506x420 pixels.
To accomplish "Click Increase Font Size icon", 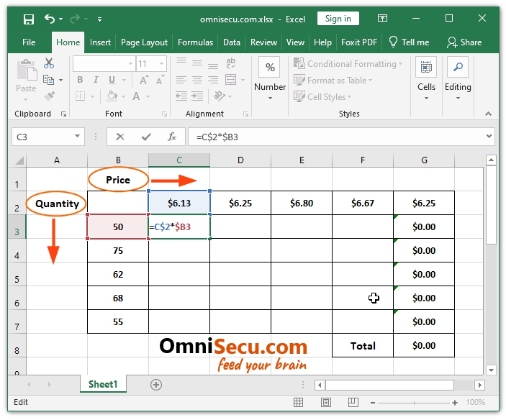I will click(x=144, y=80).
